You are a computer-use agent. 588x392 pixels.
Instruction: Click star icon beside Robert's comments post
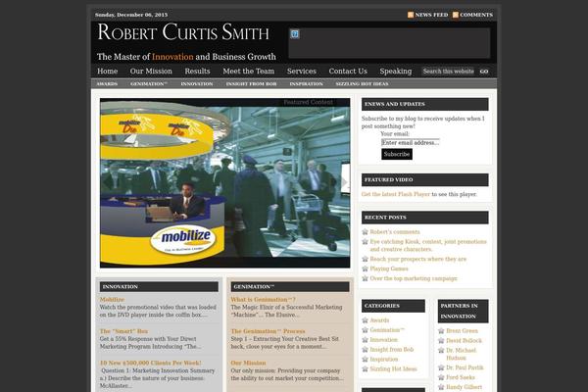[365, 232]
